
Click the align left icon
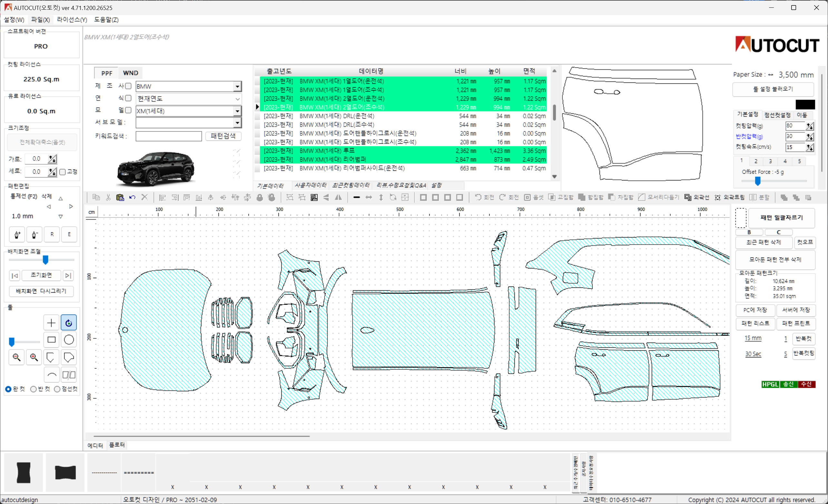(x=163, y=198)
